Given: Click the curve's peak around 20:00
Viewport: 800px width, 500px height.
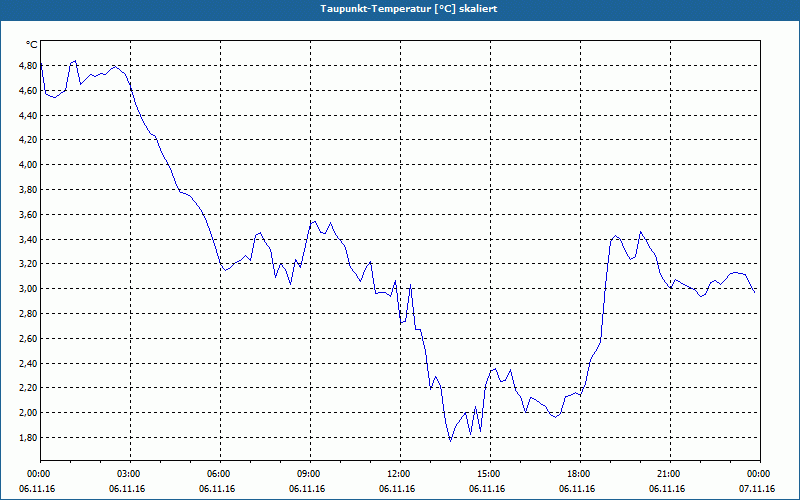Looking at the screenshot, I should [x=641, y=232].
